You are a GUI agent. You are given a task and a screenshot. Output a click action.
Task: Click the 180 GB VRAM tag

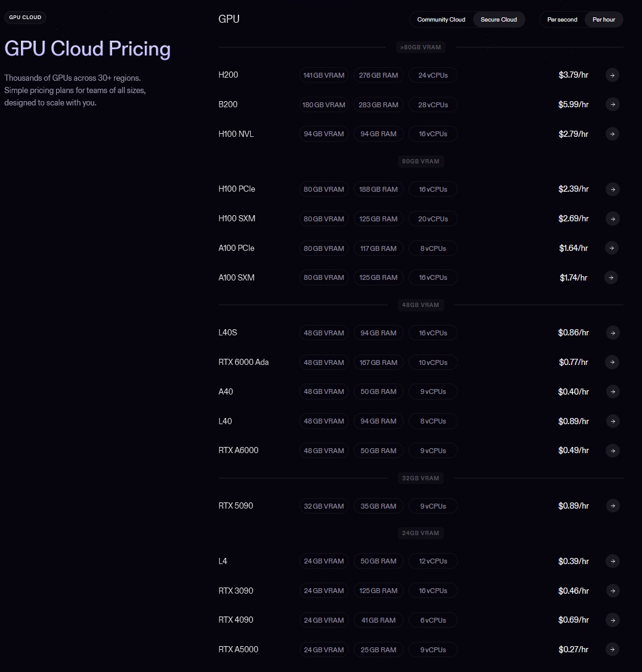[324, 105]
